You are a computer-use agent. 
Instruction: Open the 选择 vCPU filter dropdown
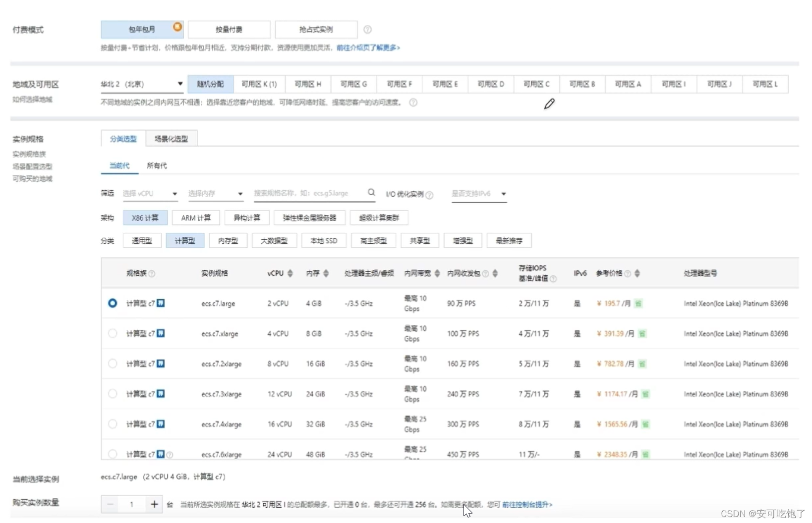[150, 194]
